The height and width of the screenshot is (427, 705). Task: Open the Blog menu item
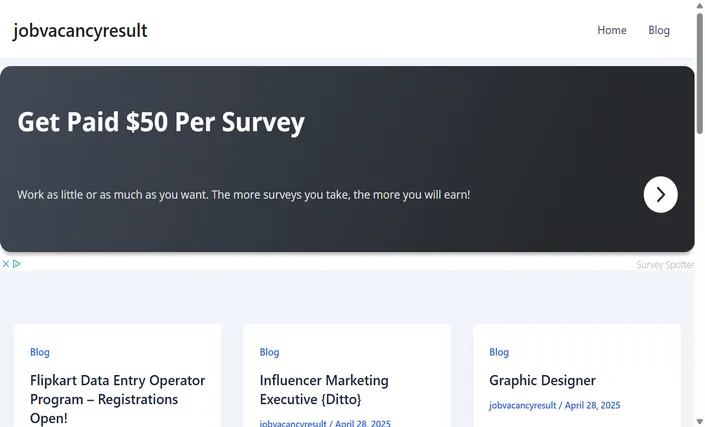click(659, 30)
